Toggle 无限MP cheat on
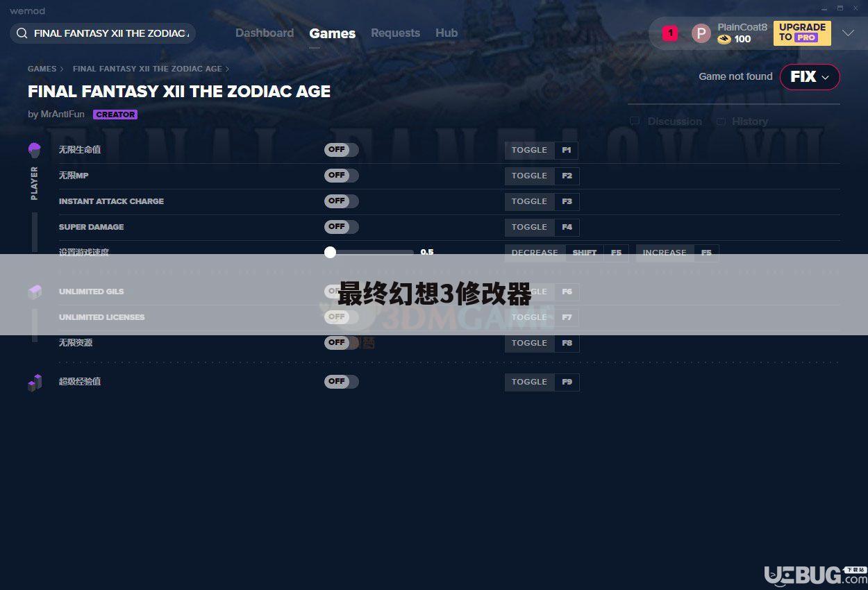Viewport: 868px width, 590px height. pyautogui.click(x=341, y=176)
